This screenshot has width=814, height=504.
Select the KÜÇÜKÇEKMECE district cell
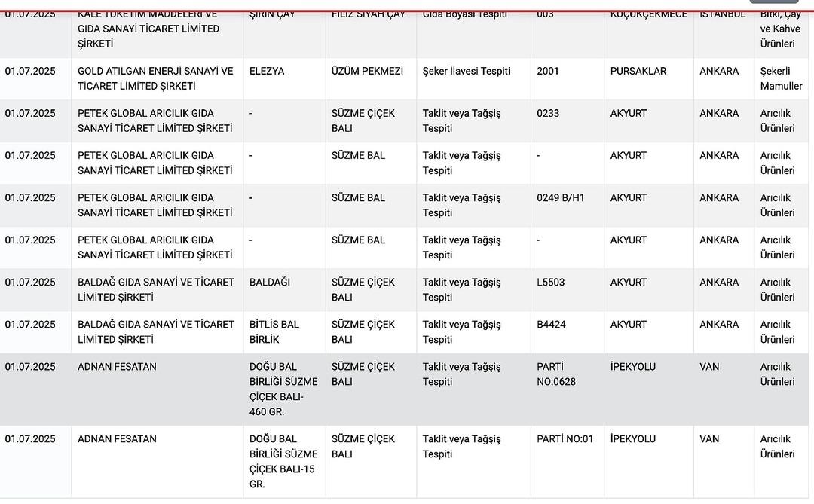click(x=648, y=14)
